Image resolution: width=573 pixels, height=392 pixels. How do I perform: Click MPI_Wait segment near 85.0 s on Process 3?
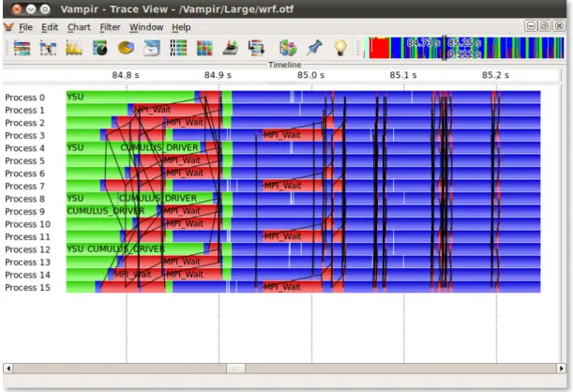[293, 135]
